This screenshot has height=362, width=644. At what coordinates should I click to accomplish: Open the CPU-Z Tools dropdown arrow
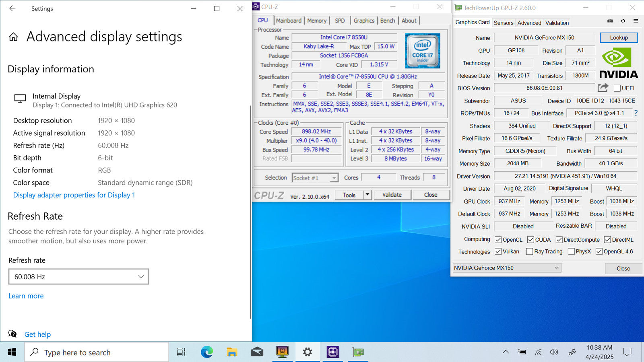pyautogui.click(x=367, y=195)
